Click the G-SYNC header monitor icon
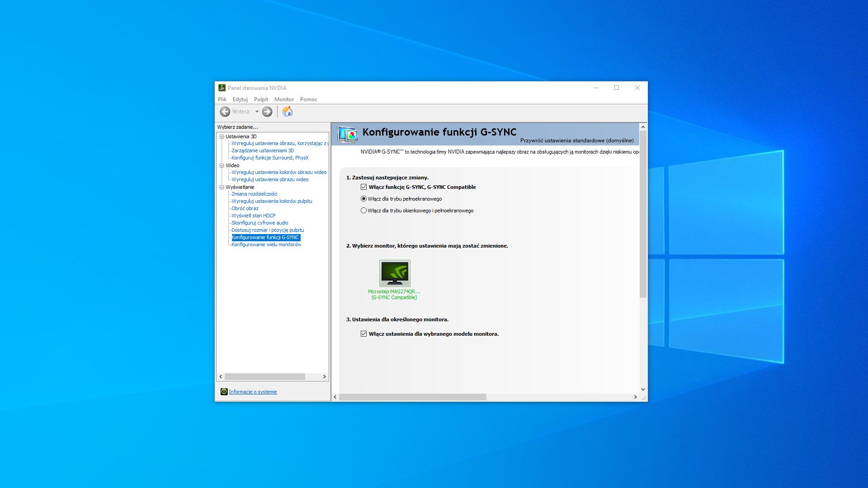Image resolution: width=868 pixels, height=488 pixels. pyautogui.click(x=347, y=134)
